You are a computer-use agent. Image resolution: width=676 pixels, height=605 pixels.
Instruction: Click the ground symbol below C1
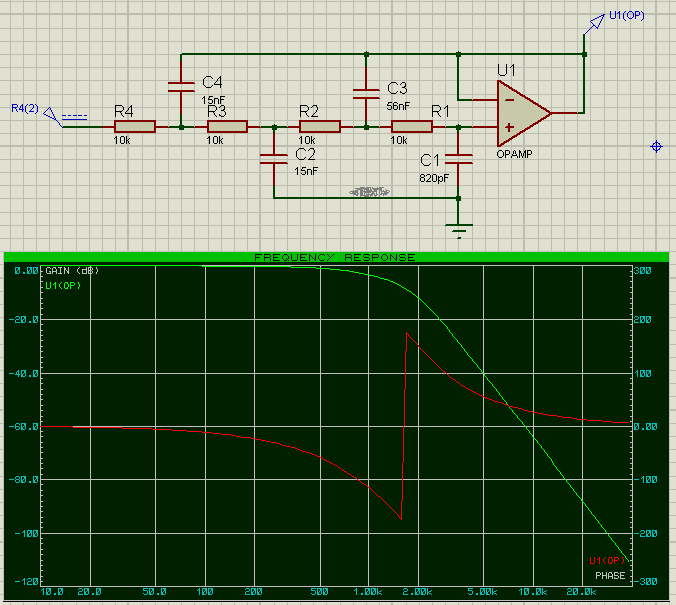459,233
